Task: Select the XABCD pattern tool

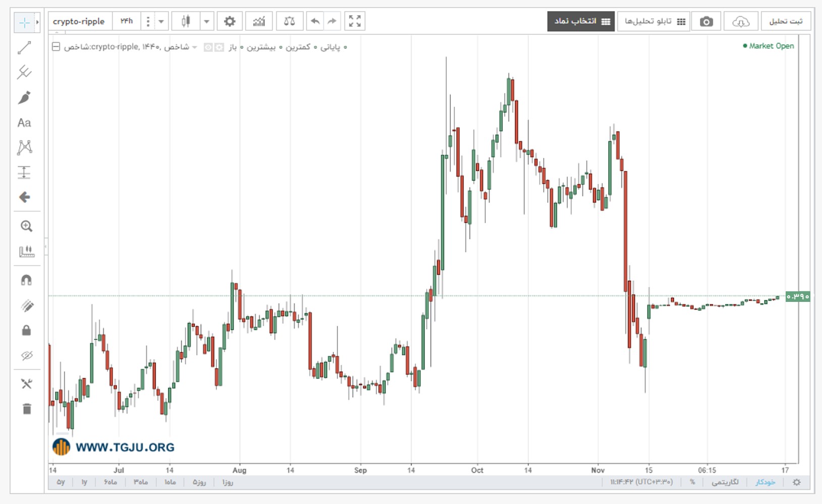Action: [x=24, y=147]
